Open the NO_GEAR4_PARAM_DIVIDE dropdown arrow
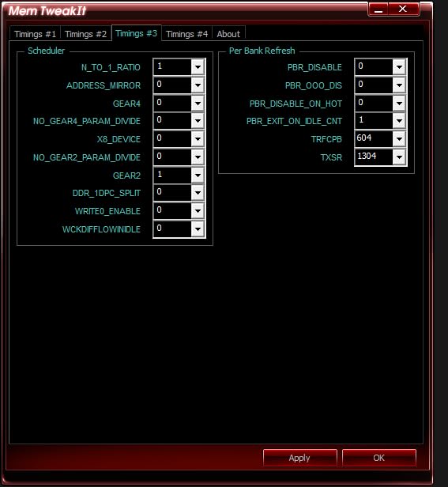 (x=198, y=120)
